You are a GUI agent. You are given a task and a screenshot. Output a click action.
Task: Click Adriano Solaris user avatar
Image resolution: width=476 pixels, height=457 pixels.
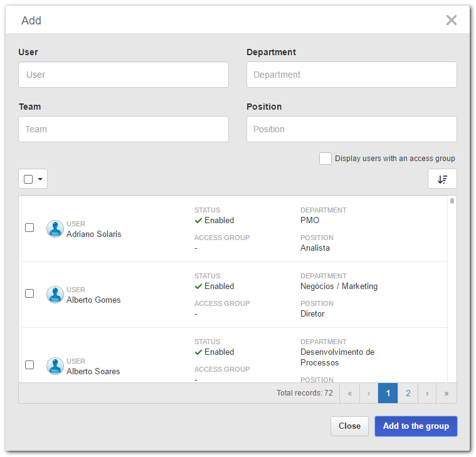55,229
